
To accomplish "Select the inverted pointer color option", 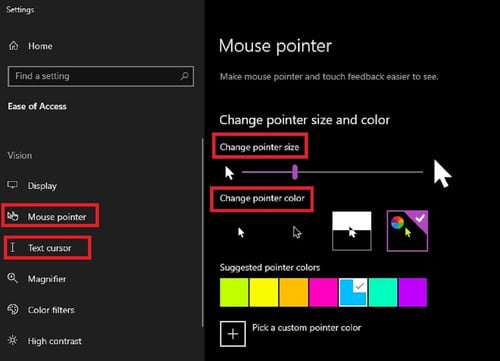I will coord(352,231).
